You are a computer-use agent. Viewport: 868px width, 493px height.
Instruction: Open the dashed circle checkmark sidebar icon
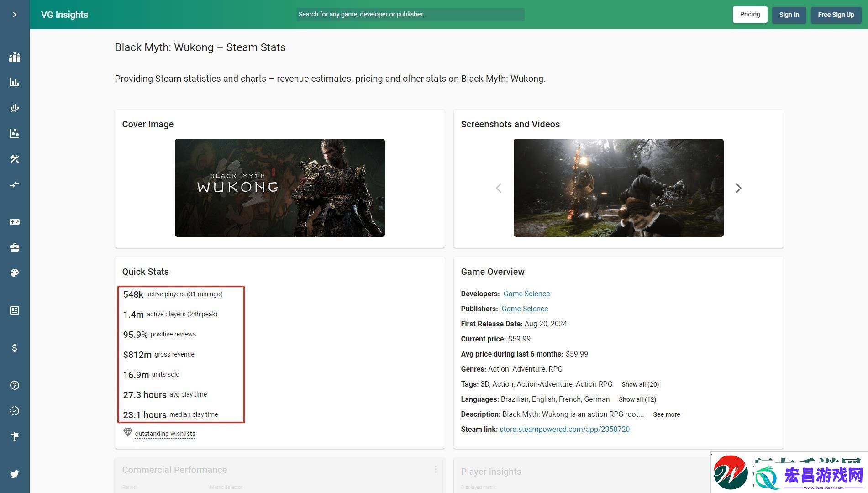pos(15,411)
